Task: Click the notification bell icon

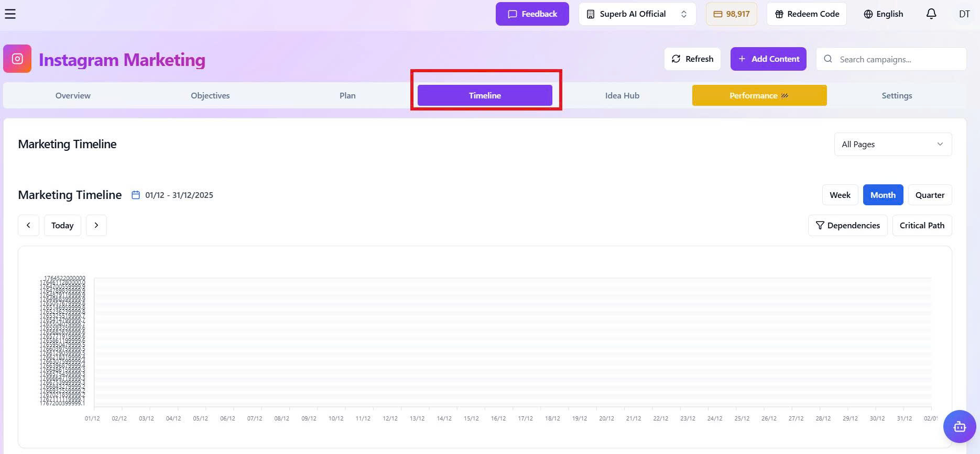Action: [931, 14]
